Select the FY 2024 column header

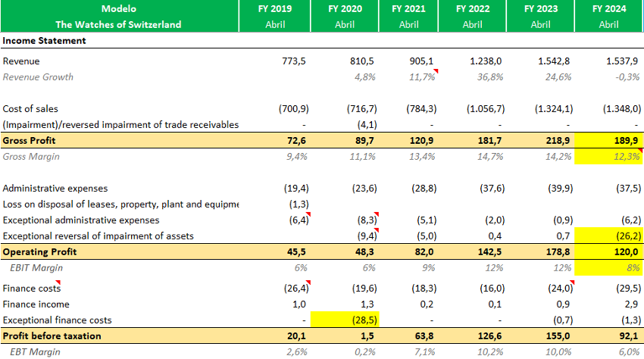coord(609,8)
